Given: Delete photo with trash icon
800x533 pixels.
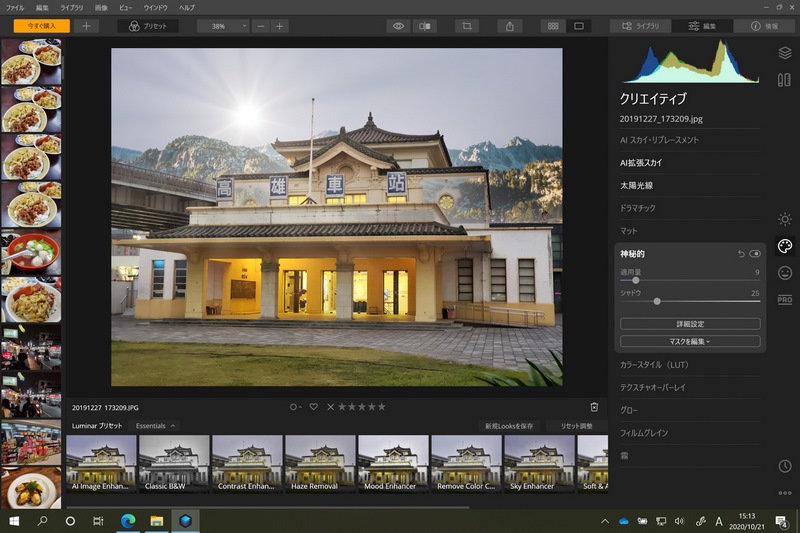Looking at the screenshot, I should 594,407.
